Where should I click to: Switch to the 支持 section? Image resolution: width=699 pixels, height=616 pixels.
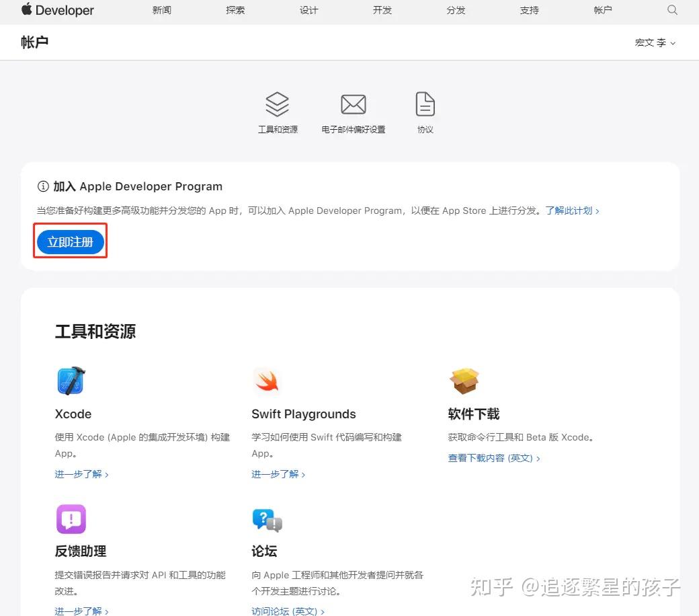point(529,10)
